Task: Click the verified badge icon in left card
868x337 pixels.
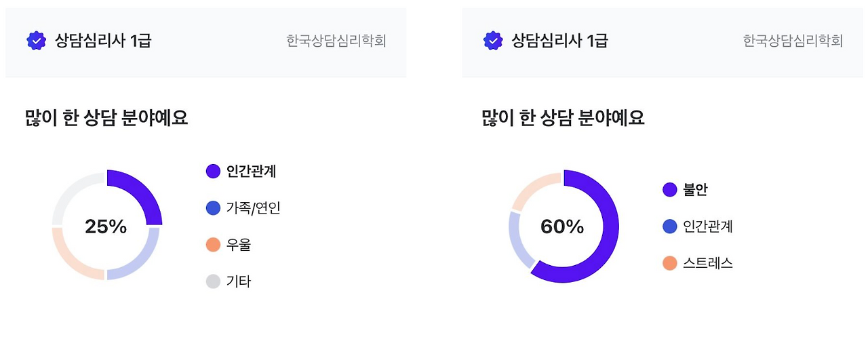Action: point(36,41)
